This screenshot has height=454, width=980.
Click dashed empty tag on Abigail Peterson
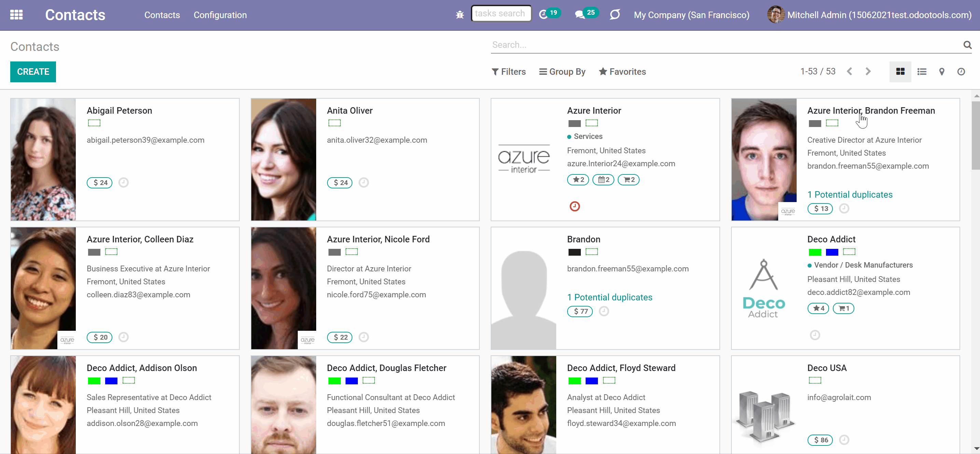94,123
